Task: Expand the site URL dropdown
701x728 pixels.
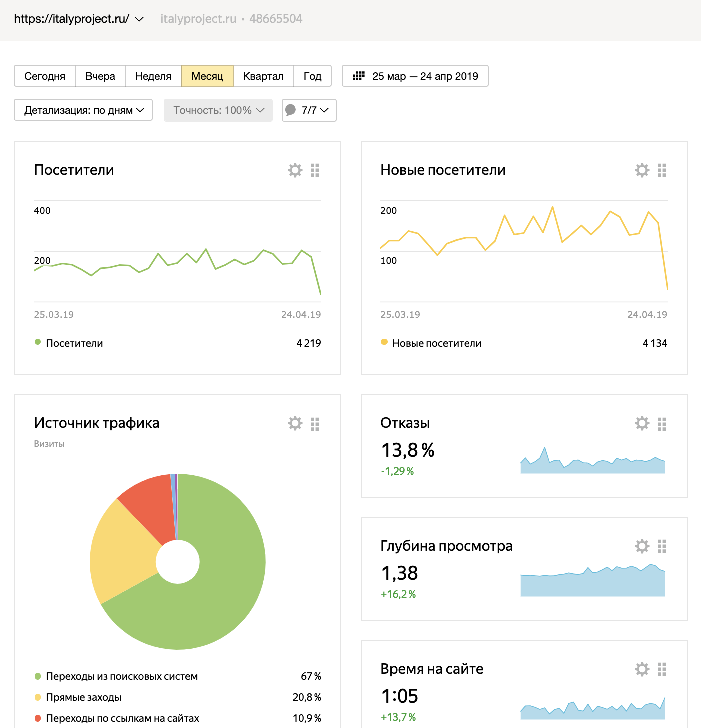Action: 140,19
